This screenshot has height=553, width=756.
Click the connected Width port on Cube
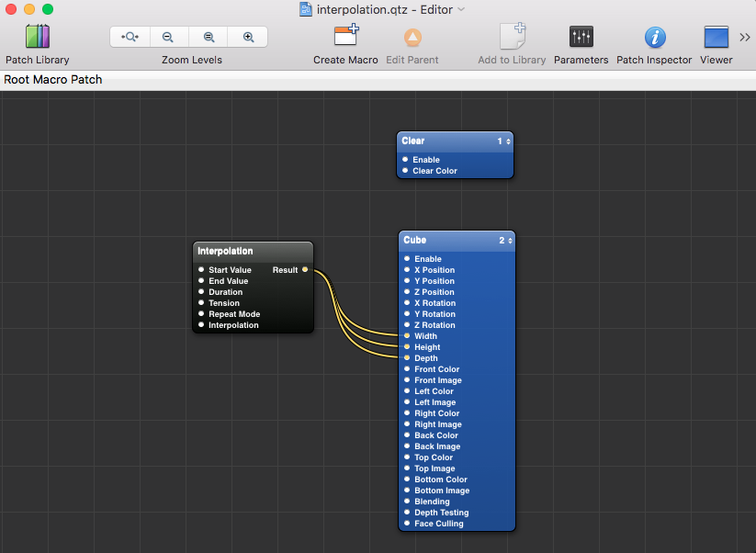(x=407, y=335)
